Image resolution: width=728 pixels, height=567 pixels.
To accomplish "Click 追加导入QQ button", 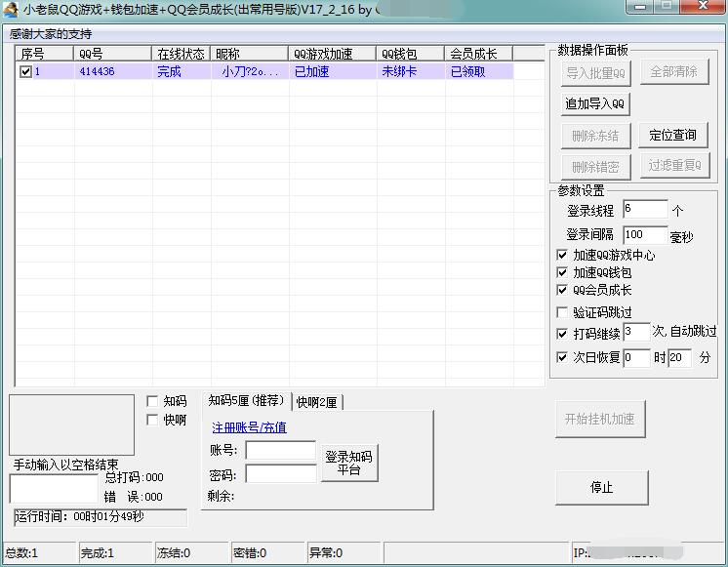I will pyautogui.click(x=595, y=103).
